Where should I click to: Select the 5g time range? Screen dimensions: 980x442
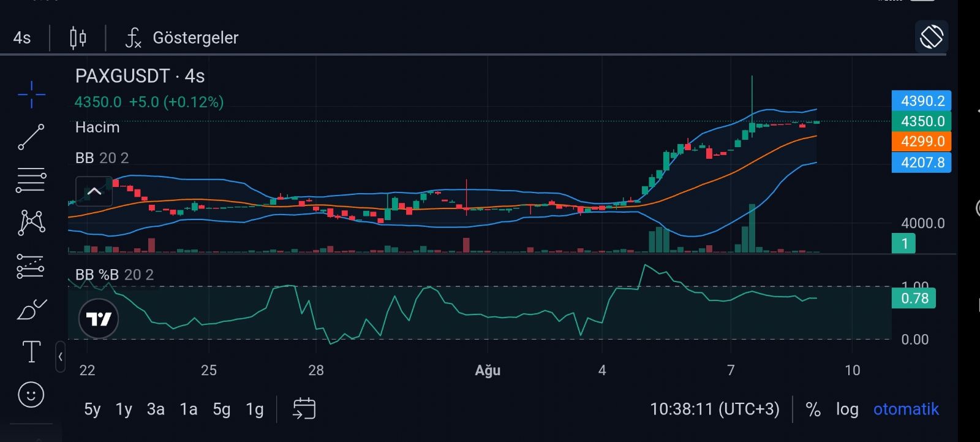pyautogui.click(x=222, y=409)
